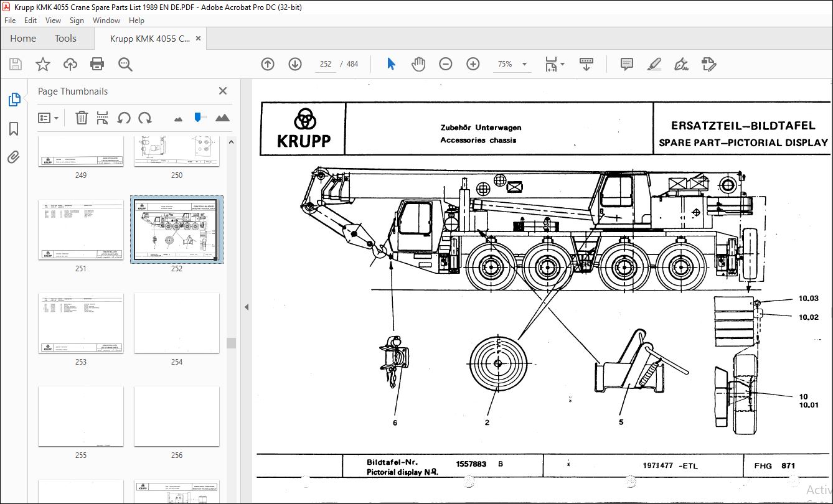Click 'ERSATZTEIL-BILDTAFEL' heading text
Viewport: 833px width, 504px height.
coord(743,126)
